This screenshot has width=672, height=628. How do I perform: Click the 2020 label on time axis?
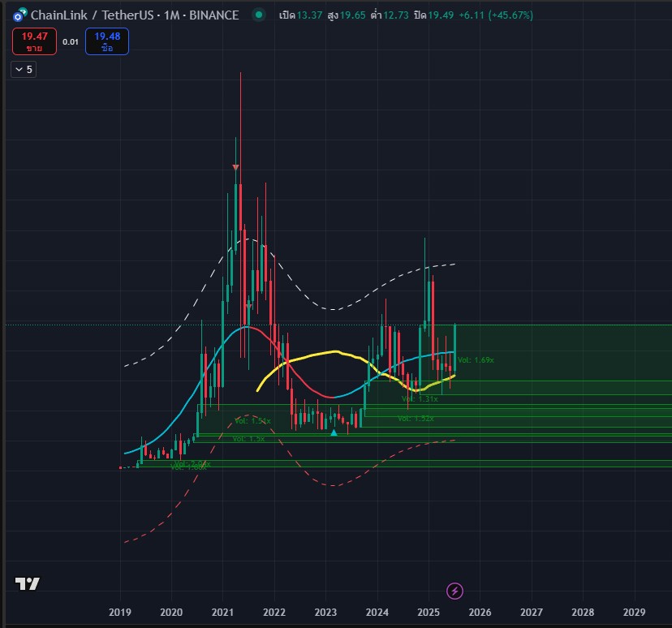171,612
